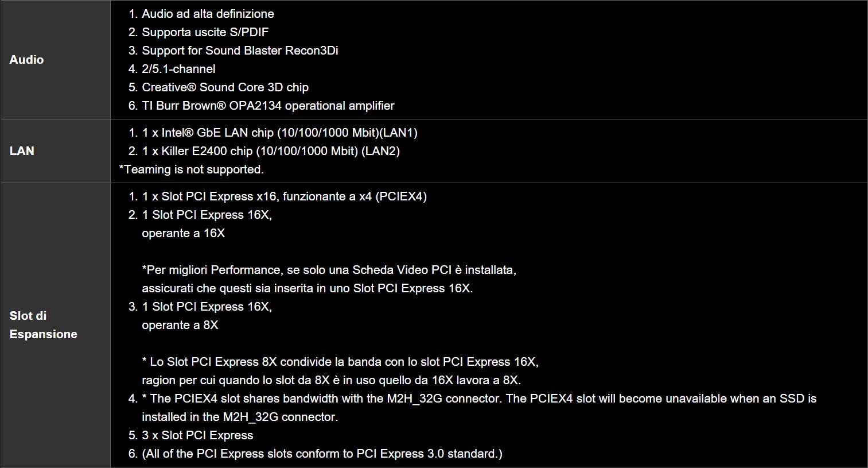The width and height of the screenshot is (868, 468).
Task: Click the Creative Sound Core 3D chip line
Action: click(x=225, y=87)
